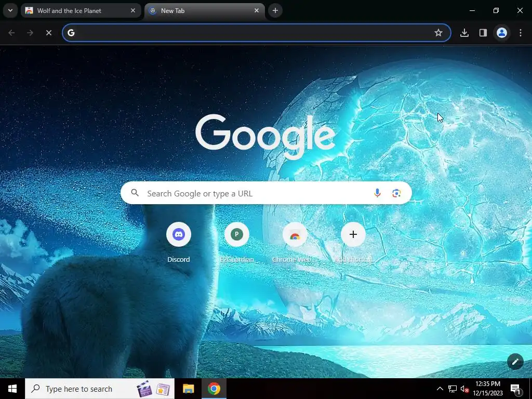Screen dimensions: 532x399
Task: Stop loading the page
Action: click(49, 33)
